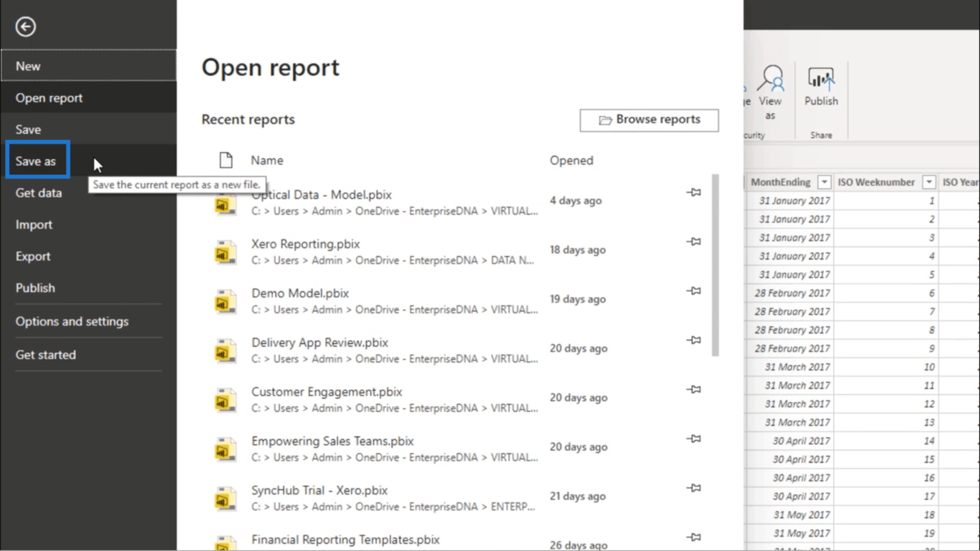Pin SyncHub Trial - Xero.pbix report
This screenshot has height=551, width=980.
[x=694, y=487]
